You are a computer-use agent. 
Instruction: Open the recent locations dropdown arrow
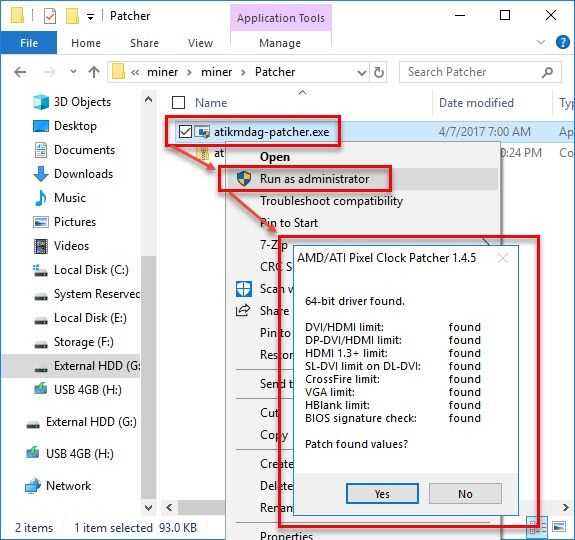73,71
